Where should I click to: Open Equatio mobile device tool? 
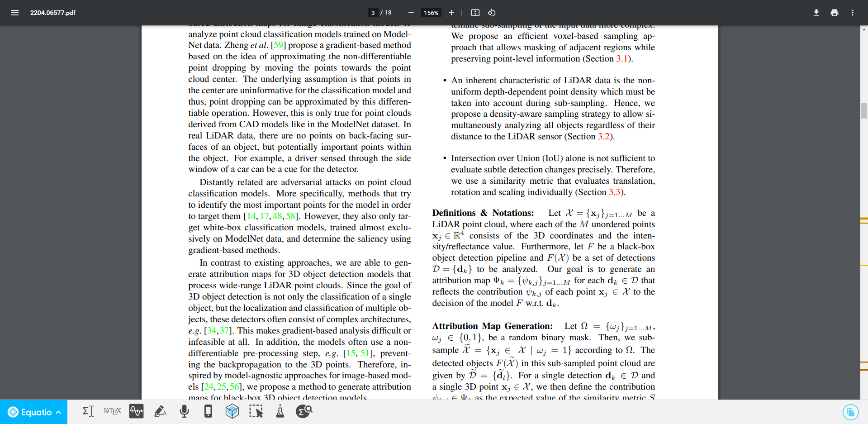[208, 411]
